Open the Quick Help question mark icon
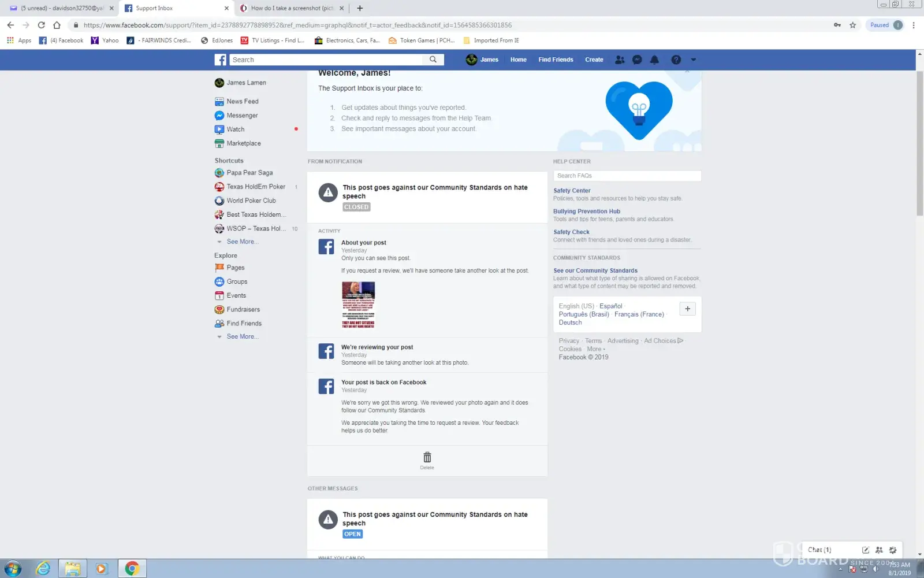Screen dimensions: 924x578 pos(676,60)
